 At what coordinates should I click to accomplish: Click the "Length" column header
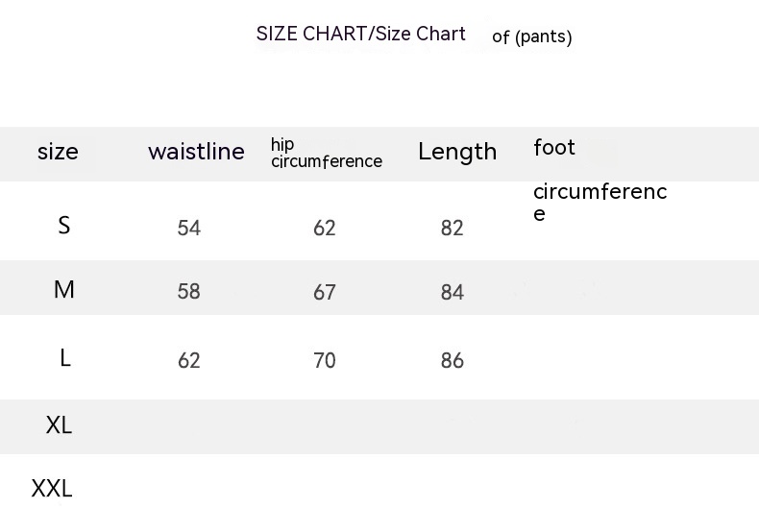[457, 152]
